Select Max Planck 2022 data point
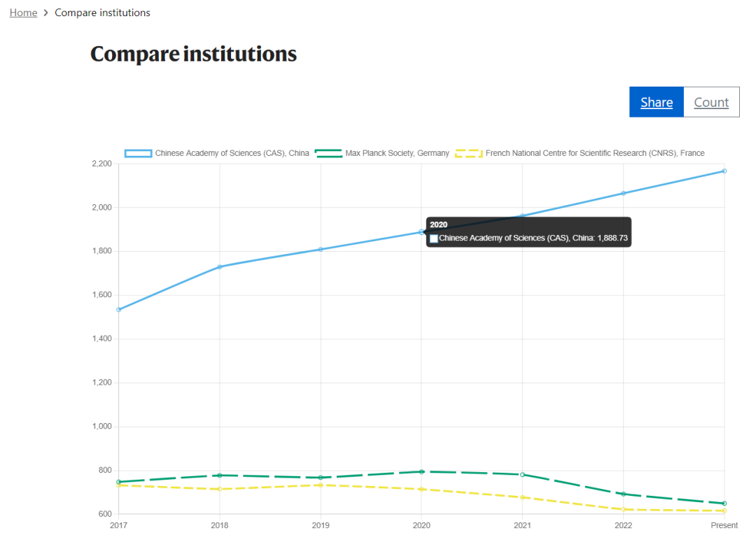756x542 pixels. (624, 494)
